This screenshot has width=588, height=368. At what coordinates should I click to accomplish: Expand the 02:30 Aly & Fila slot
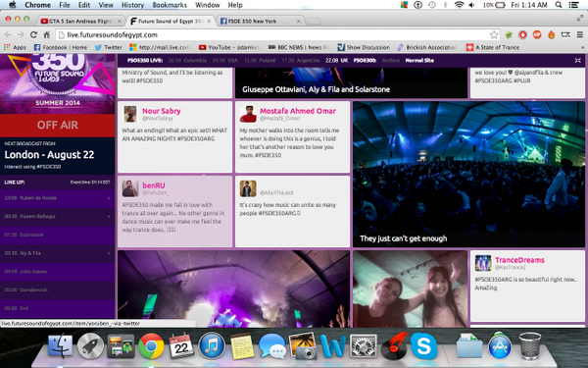click(58, 253)
